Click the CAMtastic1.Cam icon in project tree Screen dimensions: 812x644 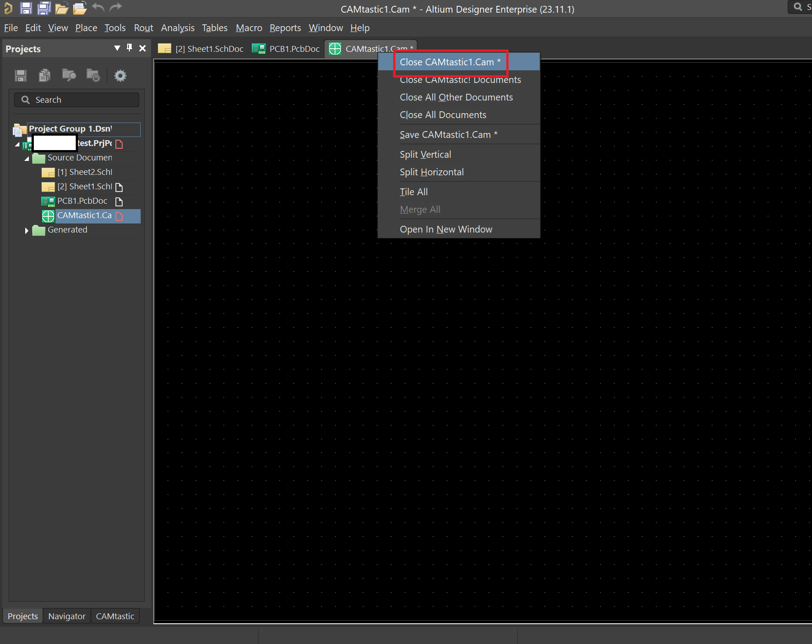[x=48, y=216]
